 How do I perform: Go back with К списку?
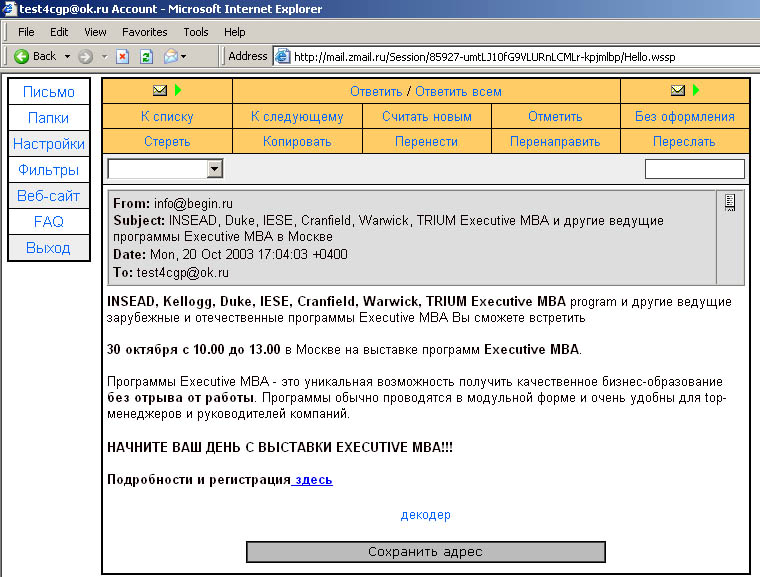click(x=167, y=116)
